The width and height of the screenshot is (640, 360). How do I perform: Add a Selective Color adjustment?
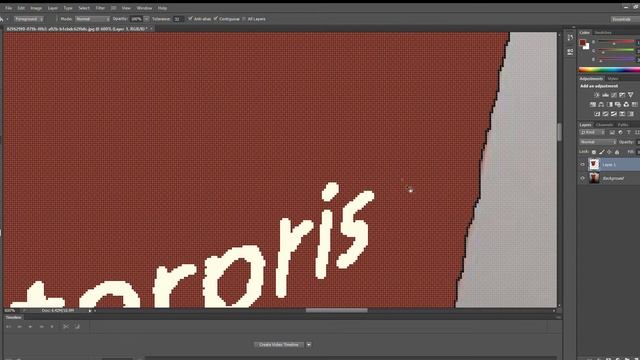coord(622,114)
